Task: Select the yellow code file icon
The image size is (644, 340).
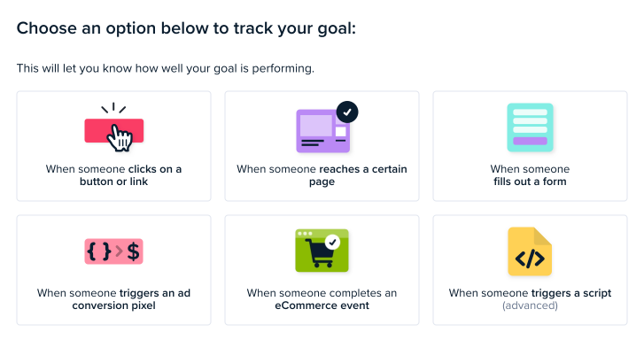Action: [530, 251]
